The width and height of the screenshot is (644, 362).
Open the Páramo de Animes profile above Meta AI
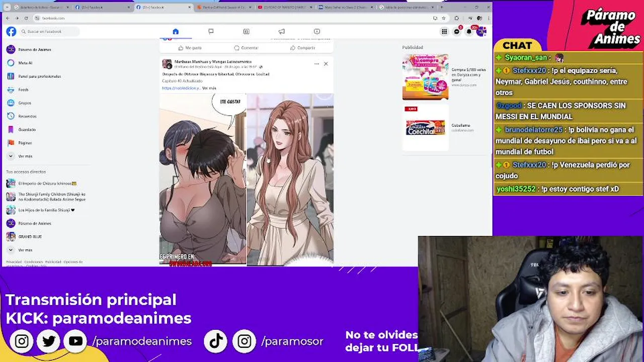35,49
